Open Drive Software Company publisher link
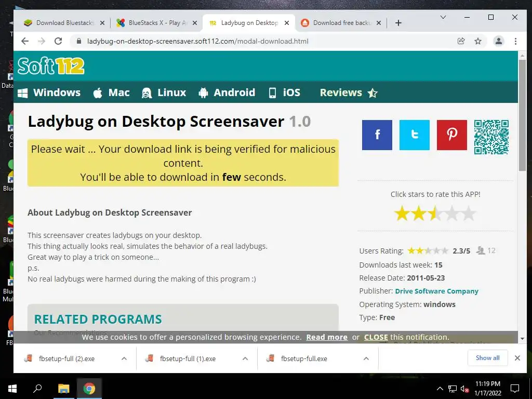 tap(436, 291)
